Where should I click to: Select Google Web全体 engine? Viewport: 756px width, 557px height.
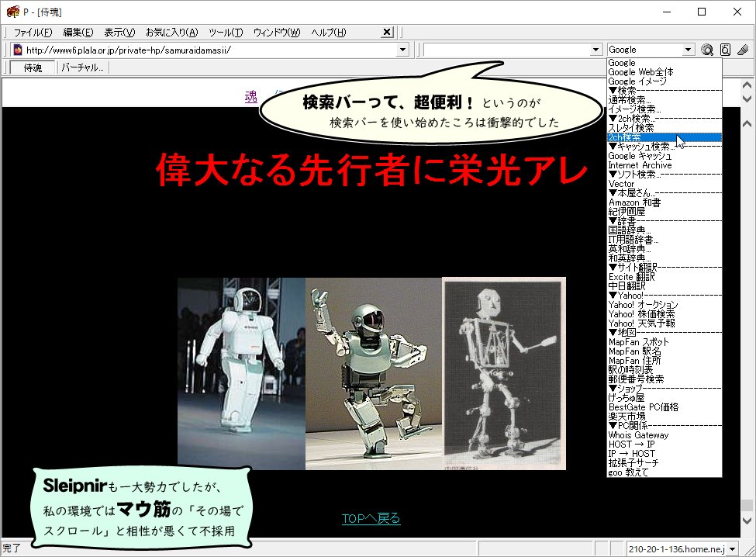665,72
